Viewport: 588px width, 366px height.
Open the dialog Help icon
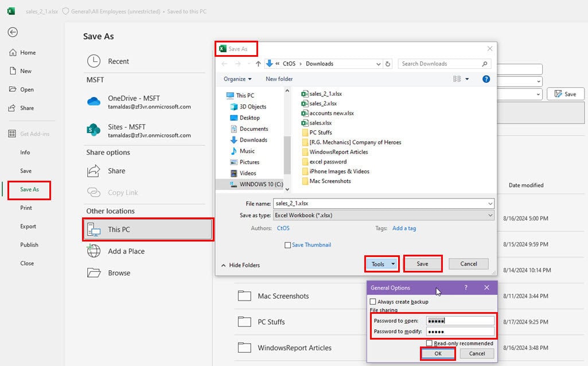pos(486,79)
